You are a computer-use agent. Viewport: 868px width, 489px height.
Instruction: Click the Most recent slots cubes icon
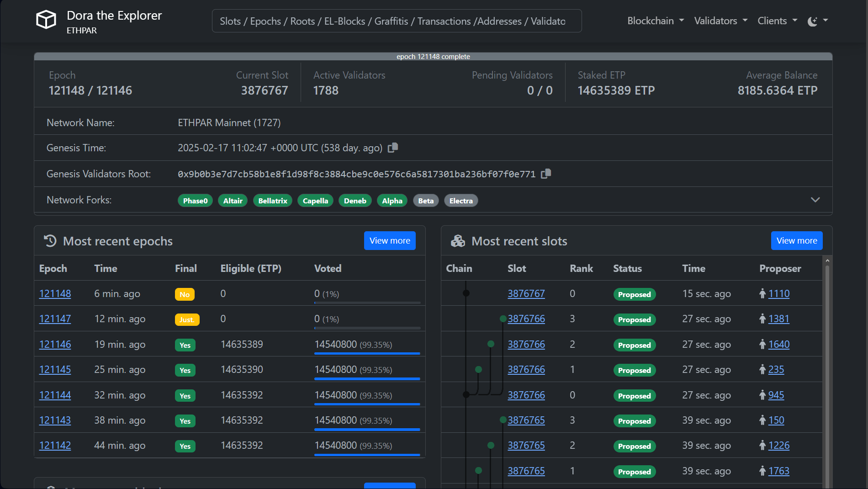(458, 241)
